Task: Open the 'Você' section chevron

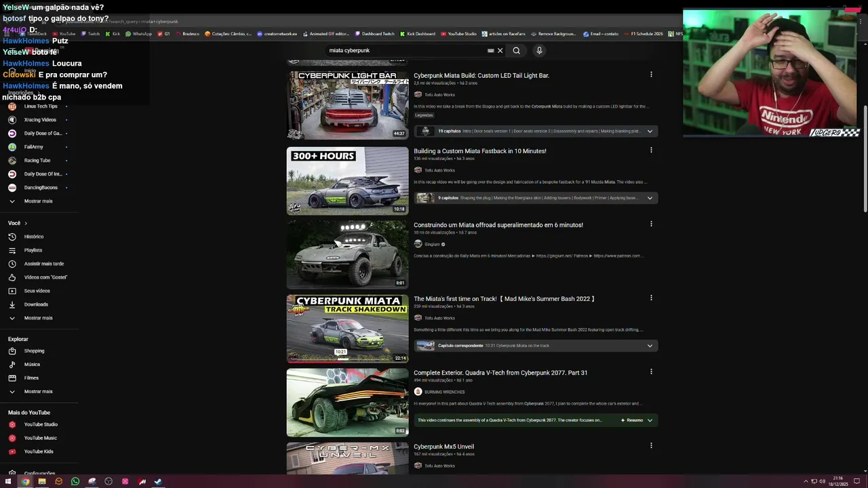Action: tap(26, 223)
